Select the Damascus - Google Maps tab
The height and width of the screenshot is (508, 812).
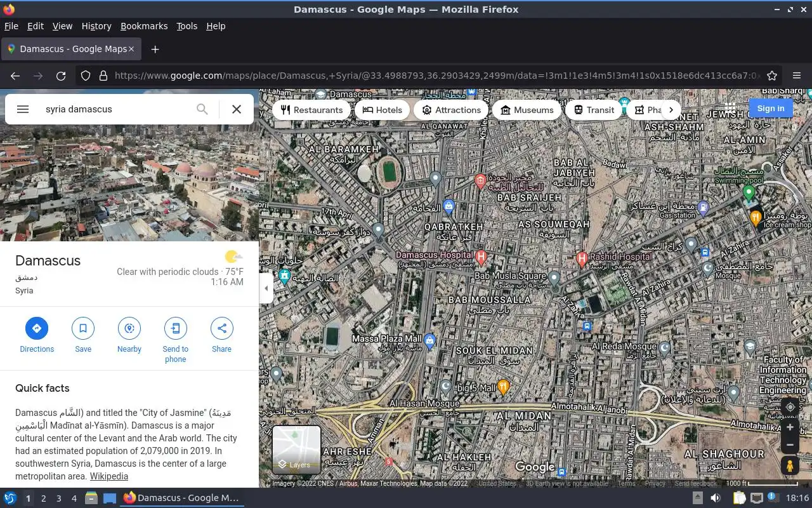pos(71,49)
